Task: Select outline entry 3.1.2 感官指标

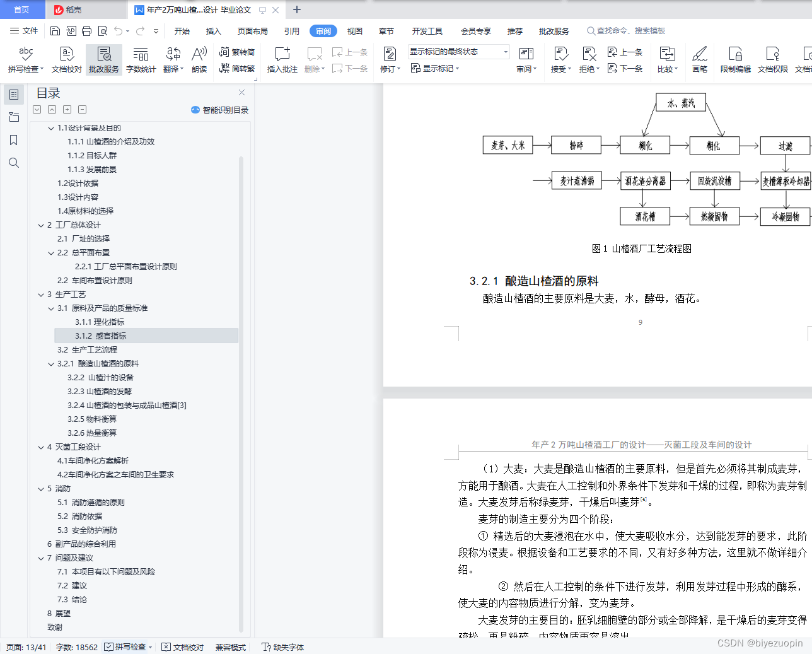Action: [146, 336]
